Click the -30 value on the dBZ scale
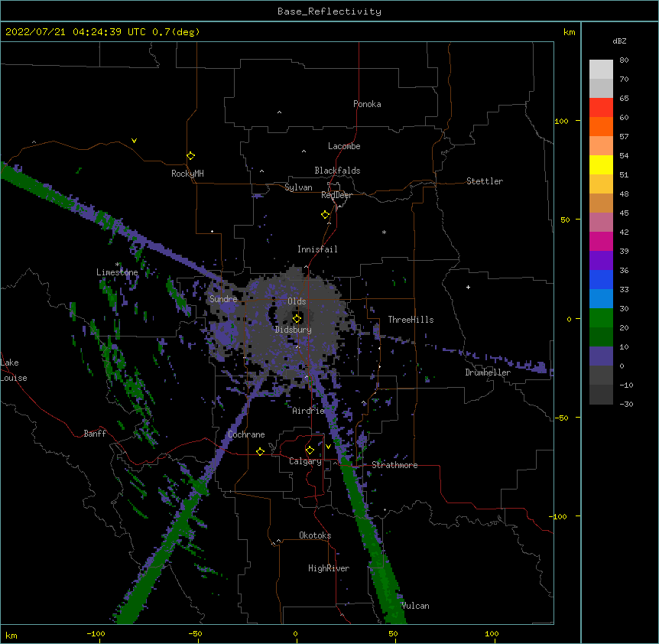The height and width of the screenshot is (644, 659). coord(626,404)
